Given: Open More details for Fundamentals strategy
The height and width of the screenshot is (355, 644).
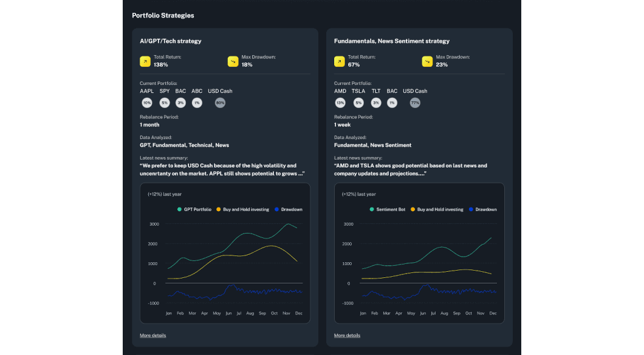Looking at the screenshot, I should (x=347, y=335).
